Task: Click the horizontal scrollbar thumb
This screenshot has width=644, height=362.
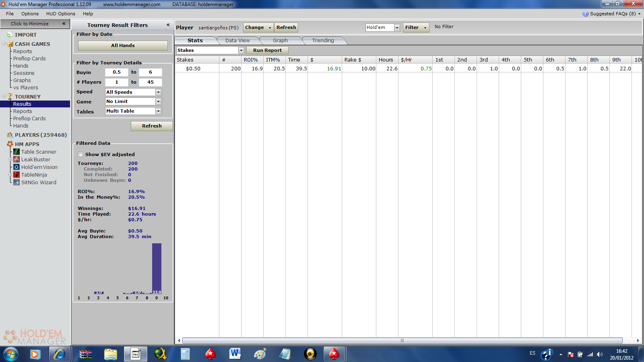Action: (x=402, y=341)
